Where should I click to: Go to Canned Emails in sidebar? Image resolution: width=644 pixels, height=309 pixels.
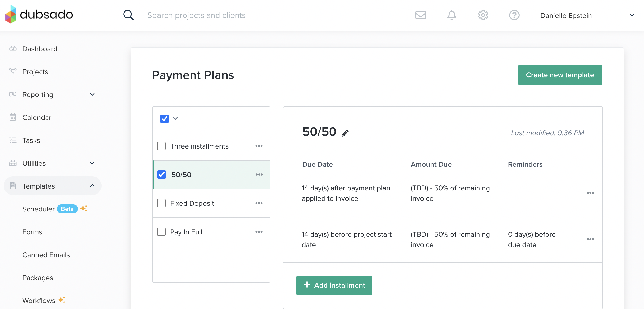click(x=46, y=255)
